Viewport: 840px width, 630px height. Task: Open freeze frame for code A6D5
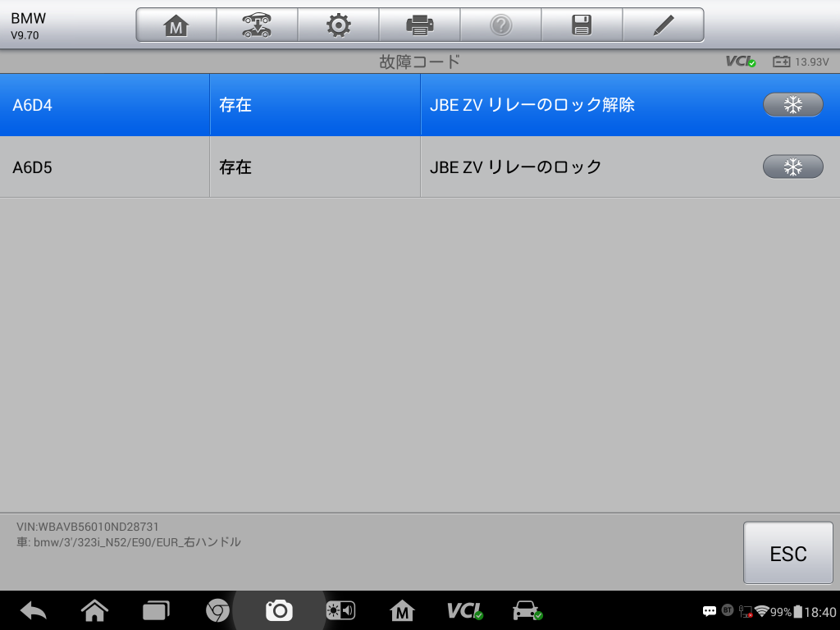[x=793, y=167]
